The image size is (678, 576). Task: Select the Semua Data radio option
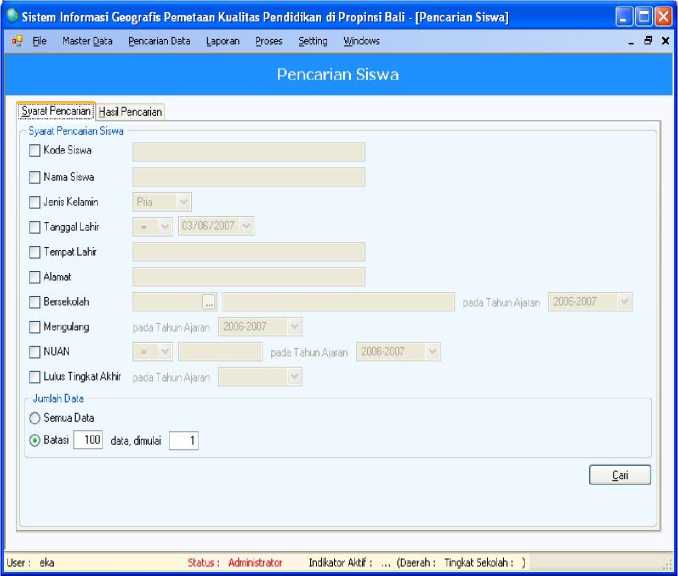tap(35, 418)
